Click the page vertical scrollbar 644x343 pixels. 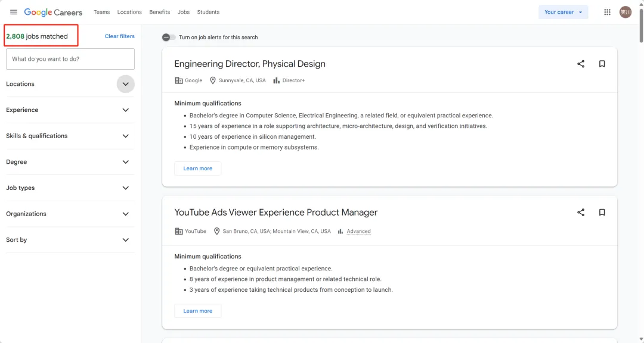(641, 26)
